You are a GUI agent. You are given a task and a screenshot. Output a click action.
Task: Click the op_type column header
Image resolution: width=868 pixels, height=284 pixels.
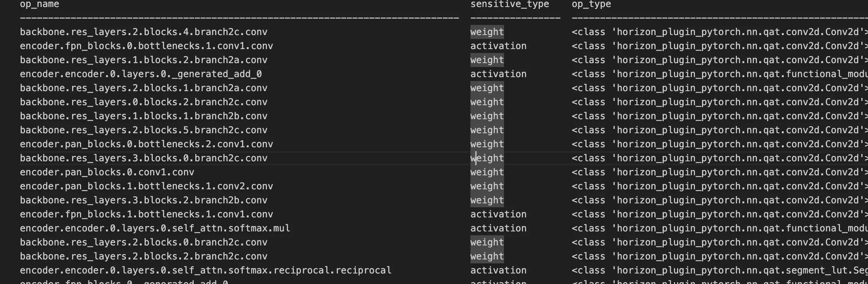click(591, 4)
